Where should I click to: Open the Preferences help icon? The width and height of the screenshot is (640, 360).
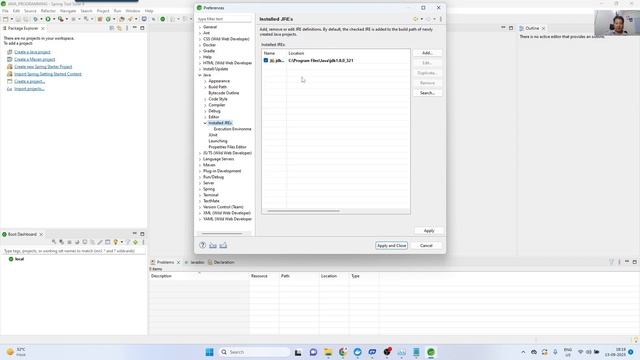[x=202, y=245]
